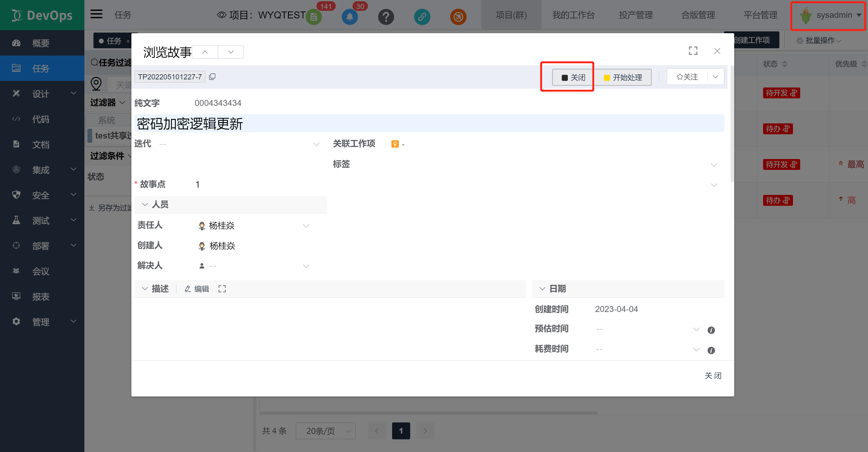Open the 我的工作台 menu
This screenshot has width=868, height=452.
coord(573,15)
